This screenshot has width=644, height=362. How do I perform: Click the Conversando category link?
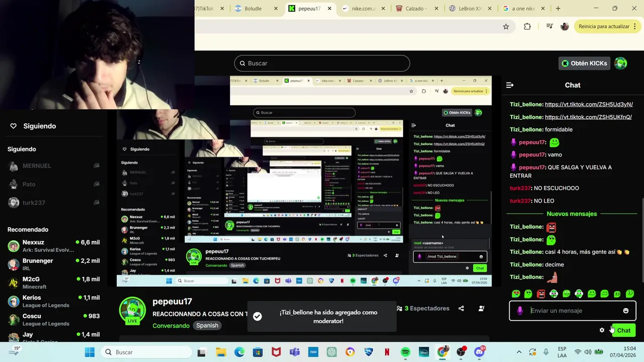[x=171, y=326]
